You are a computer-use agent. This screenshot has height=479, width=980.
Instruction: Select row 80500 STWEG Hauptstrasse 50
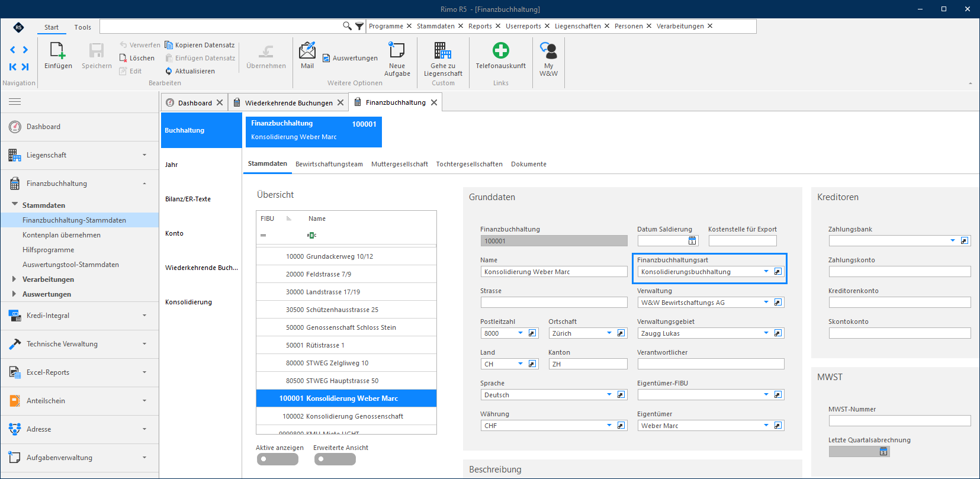[x=346, y=381]
